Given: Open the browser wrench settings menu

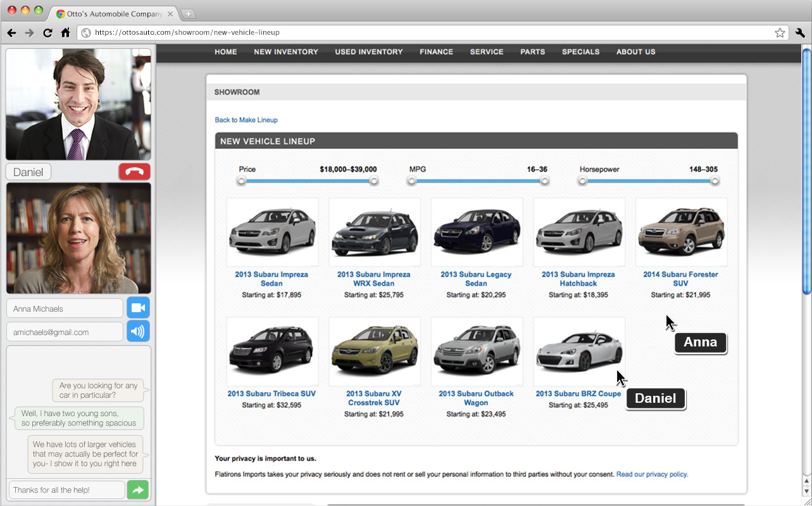Looking at the screenshot, I should pos(800,33).
